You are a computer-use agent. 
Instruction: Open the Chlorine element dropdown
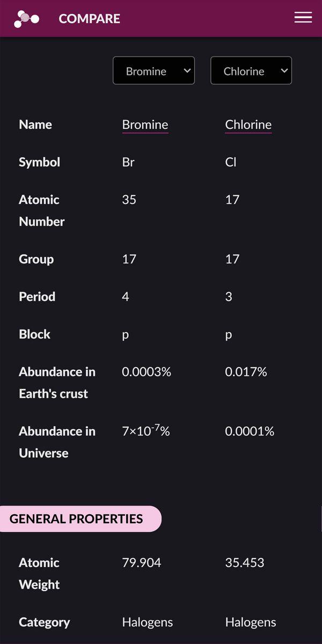tap(251, 71)
